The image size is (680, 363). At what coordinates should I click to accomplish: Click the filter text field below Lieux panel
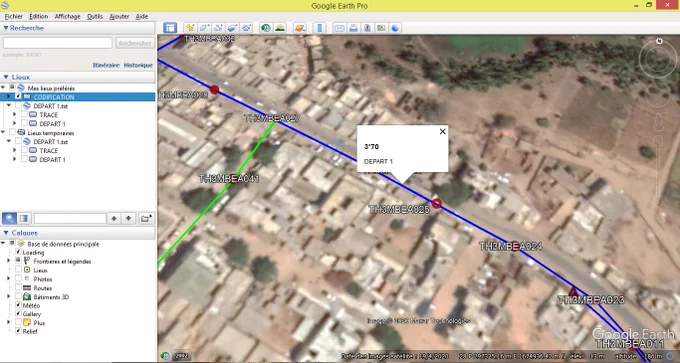coord(70,218)
